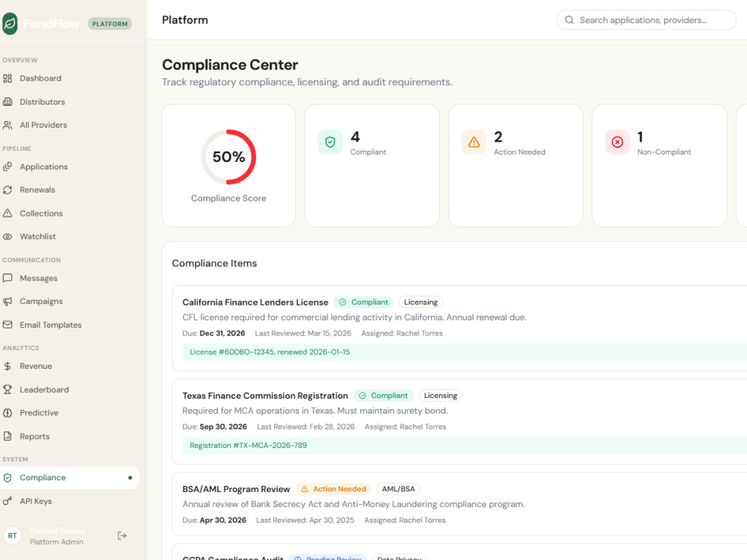The height and width of the screenshot is (560, 747).
Task: Click the All Providers people icon
Action: click(7, 125)
